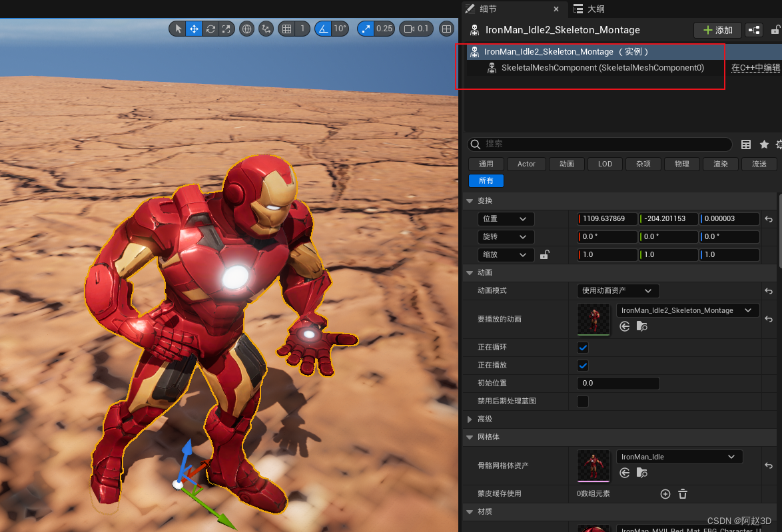This screenshot has width=782, height=532.
Task: Toggle scale snapping icon
Action: (366, 29)
